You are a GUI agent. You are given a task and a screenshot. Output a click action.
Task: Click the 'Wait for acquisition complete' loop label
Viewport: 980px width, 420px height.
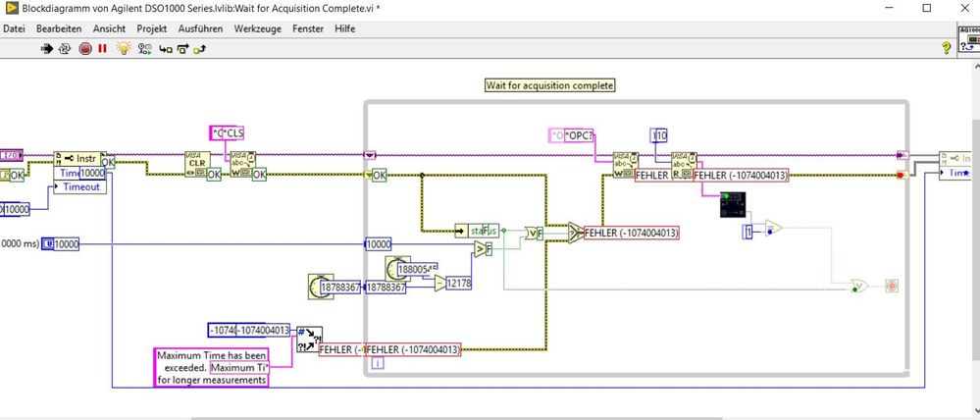click(x=550, y=85)
